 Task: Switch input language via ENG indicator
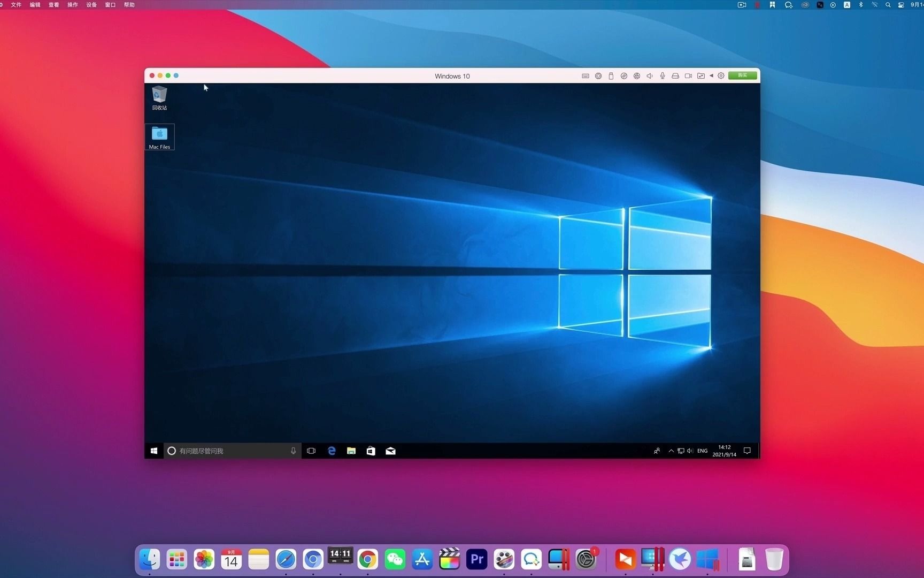702,451
